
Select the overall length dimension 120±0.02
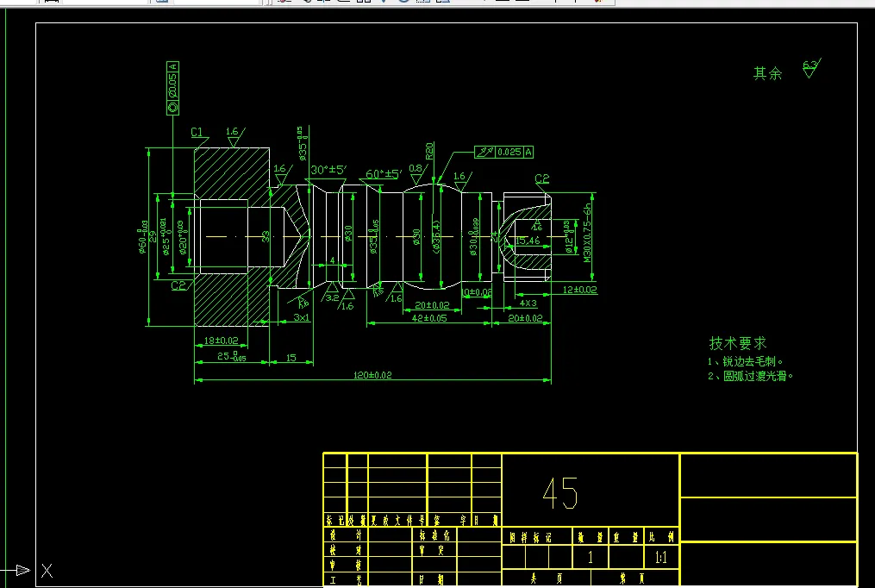point(372,375)
